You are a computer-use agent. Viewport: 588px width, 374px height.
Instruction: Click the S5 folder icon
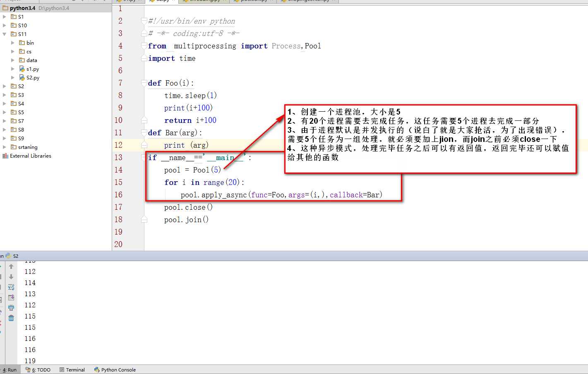click(x=14, y=112)
